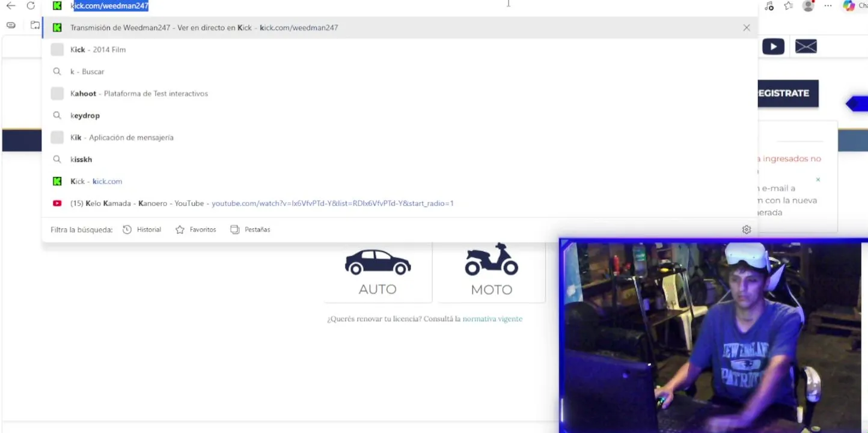
Task: Reload the page with the refresh icon
Action: [31, 6]
